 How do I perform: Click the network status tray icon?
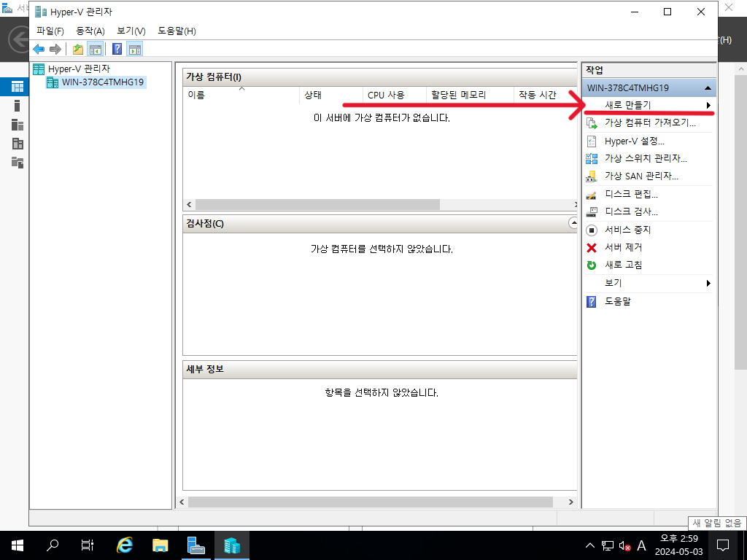pyautogui.click(x=608, y=545)
